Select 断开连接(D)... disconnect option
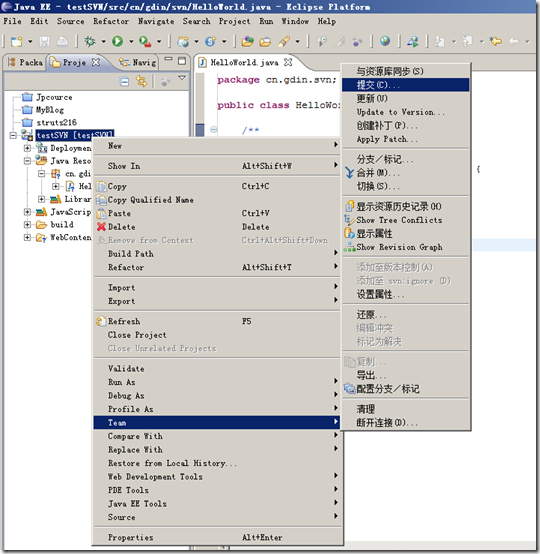The width and height of the screenshot is (540, 554). 405,423
